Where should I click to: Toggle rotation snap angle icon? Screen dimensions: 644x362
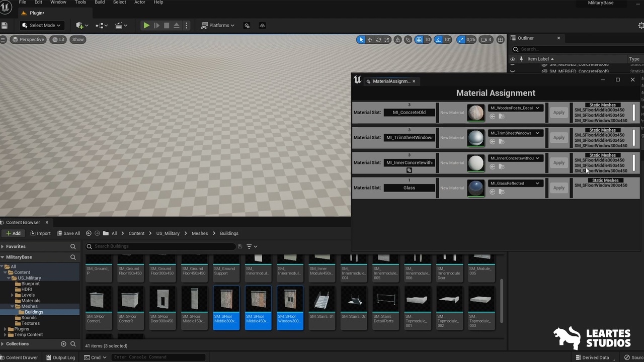pos(438,40)
